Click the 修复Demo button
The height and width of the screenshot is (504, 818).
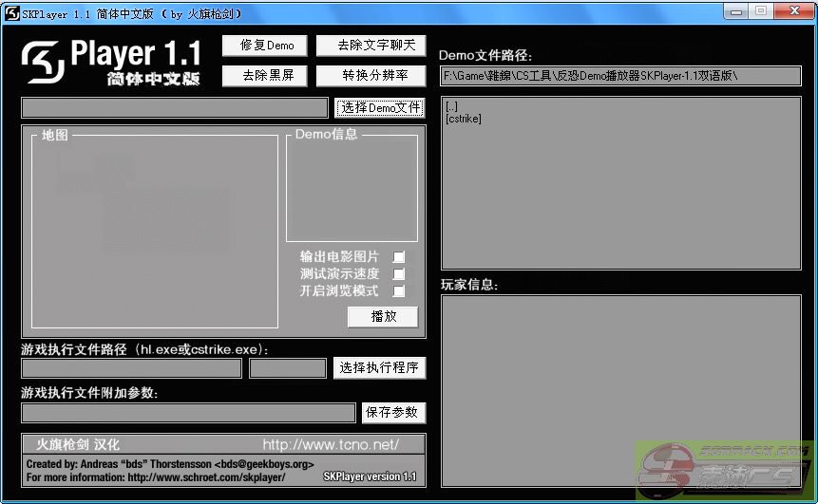(267, 46)
